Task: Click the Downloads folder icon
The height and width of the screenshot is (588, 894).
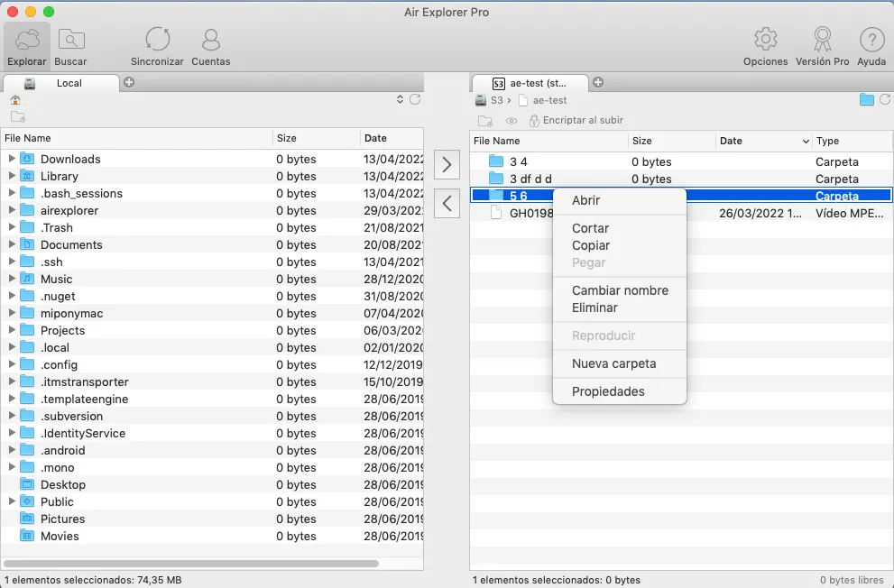Action: coord(27,159)
